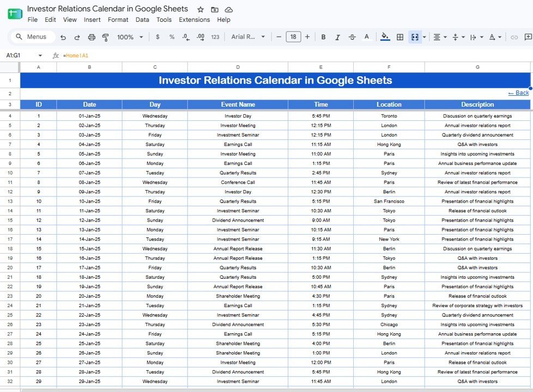Open the View menu
Viewport: 533px width, 392px height.
[x=70, y=20]
